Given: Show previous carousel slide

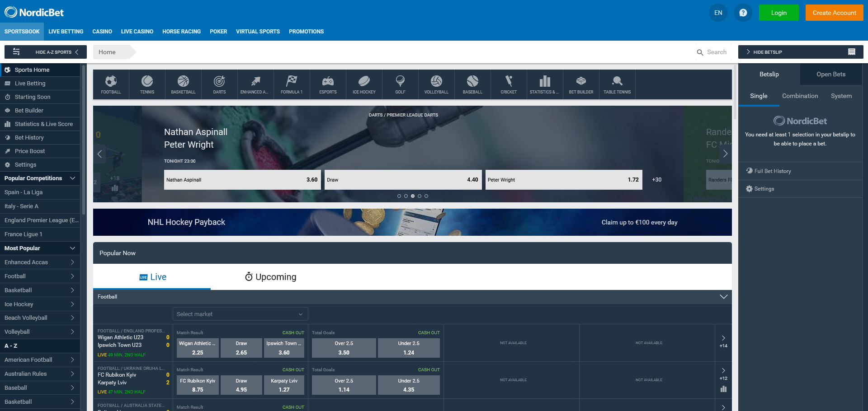Looking at the screenshot, I should (99, 154).
